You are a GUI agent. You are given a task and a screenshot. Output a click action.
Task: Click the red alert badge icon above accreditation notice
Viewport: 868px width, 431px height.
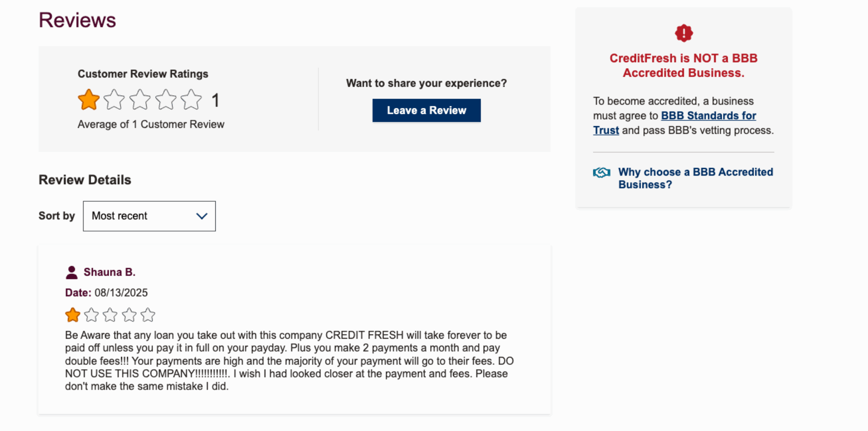point(683,32)
